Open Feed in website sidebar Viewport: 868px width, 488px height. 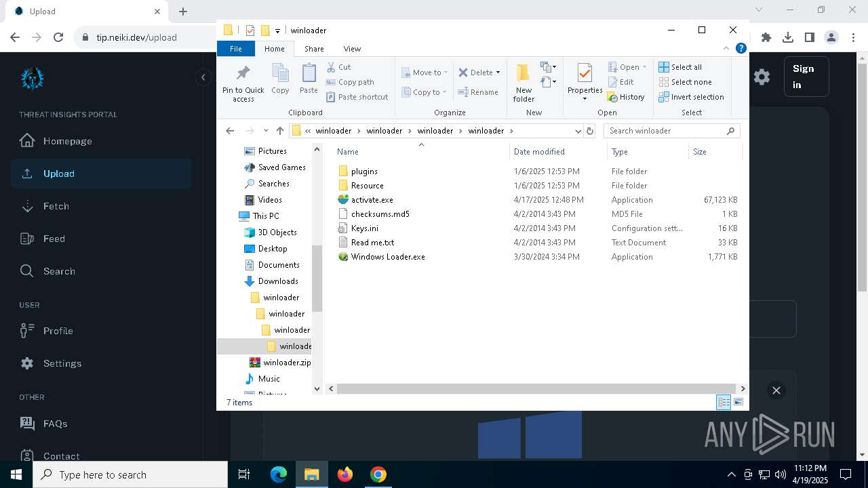pyautogui.click(x=102, y=239)
